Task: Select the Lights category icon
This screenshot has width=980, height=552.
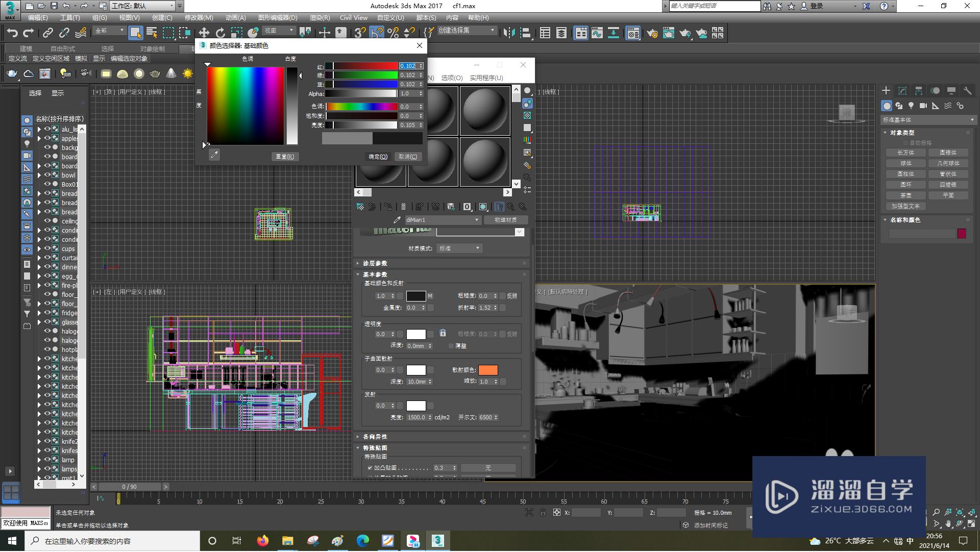Action: coord(911,106)
